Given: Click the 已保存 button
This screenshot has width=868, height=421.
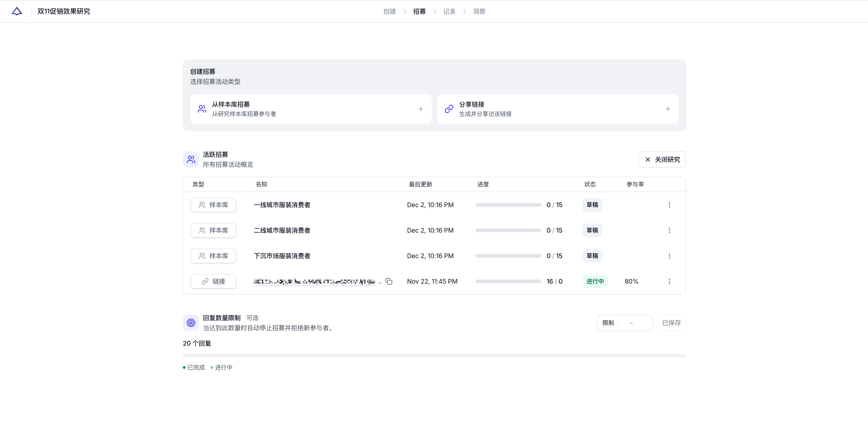Looking at the screenshot, I should click(671, 323).
